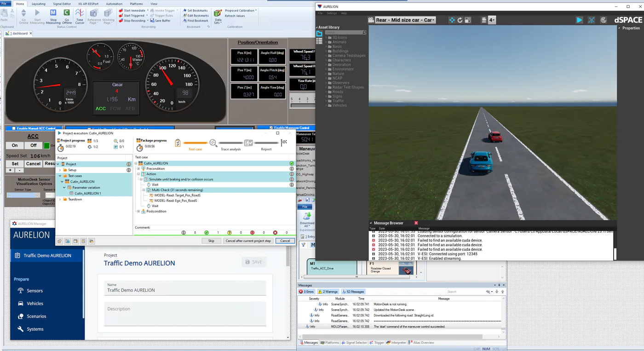
Task: Open the Signal Editor ribbon tab
Action: pyautogui.click(x=62, y=4)
